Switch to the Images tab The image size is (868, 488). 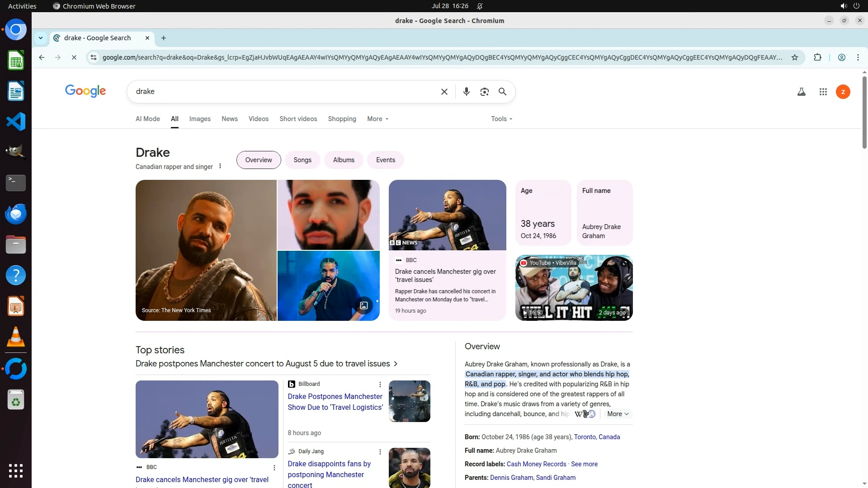pos(200,119)
